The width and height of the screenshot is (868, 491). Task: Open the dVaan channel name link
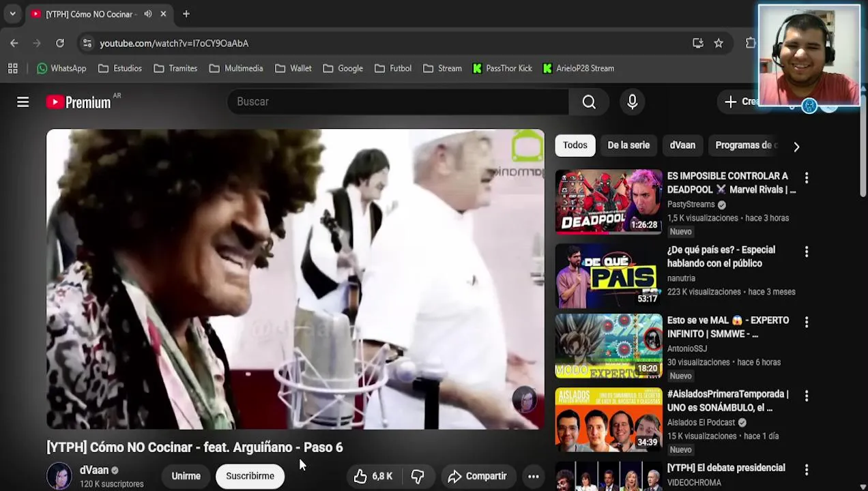tap(94, 470)
